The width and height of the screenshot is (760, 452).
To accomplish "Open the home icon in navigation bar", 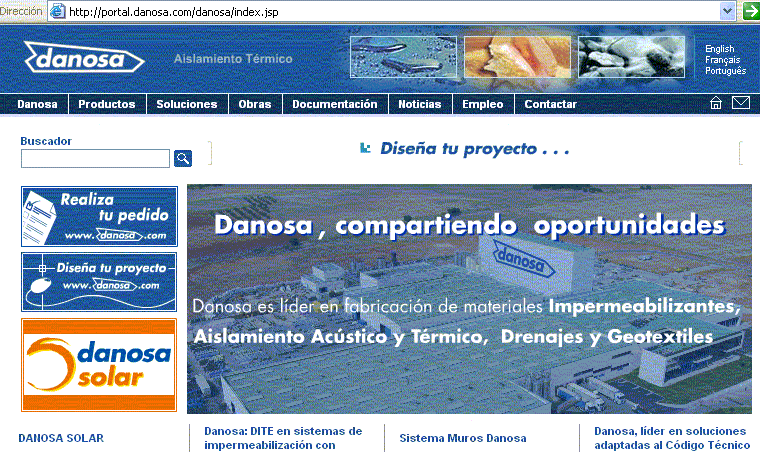I will click(x=716, y=103).
